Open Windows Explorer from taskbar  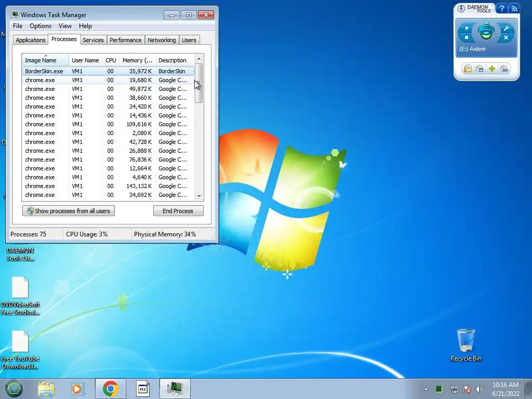tap(46, 389)
